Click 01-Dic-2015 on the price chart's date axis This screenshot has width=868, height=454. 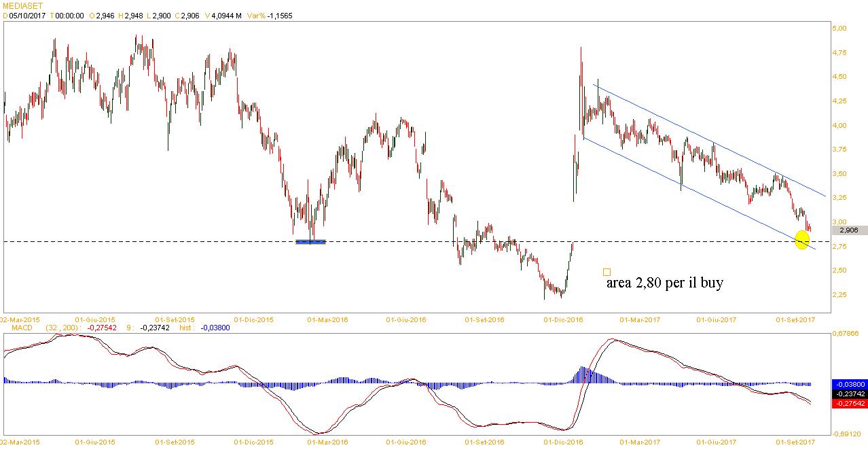(x=253, y=319)
